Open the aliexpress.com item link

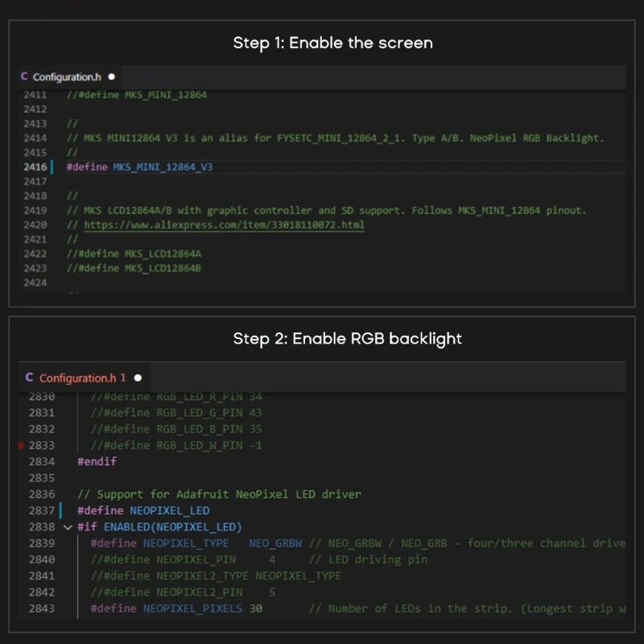pos(225,225)
